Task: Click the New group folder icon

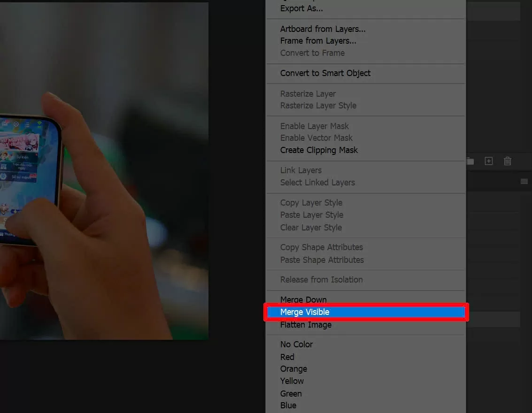Action: coord(470,161)
